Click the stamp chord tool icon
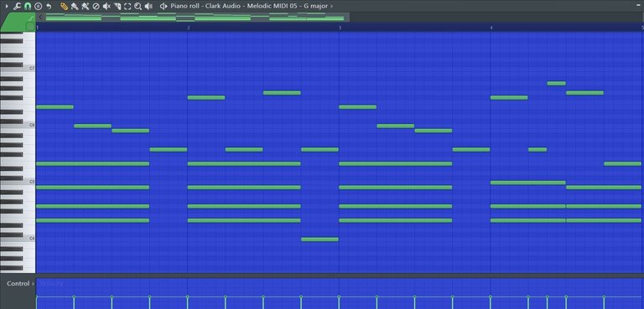 (39, 6)
